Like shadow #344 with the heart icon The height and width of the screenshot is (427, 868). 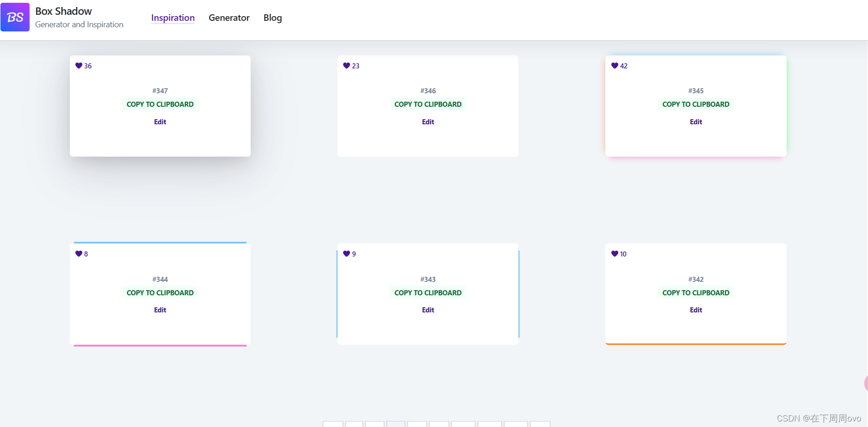click(79, 254)
